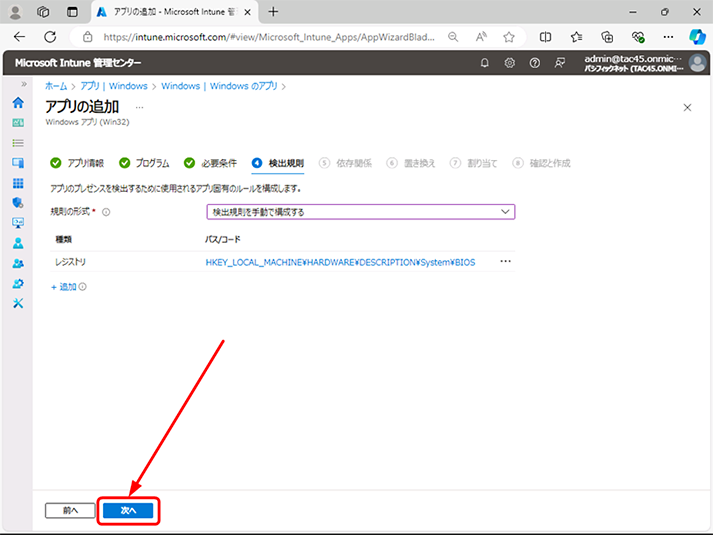
Task: Open Endpoint security shield icon
Action: tap(18, 203)
